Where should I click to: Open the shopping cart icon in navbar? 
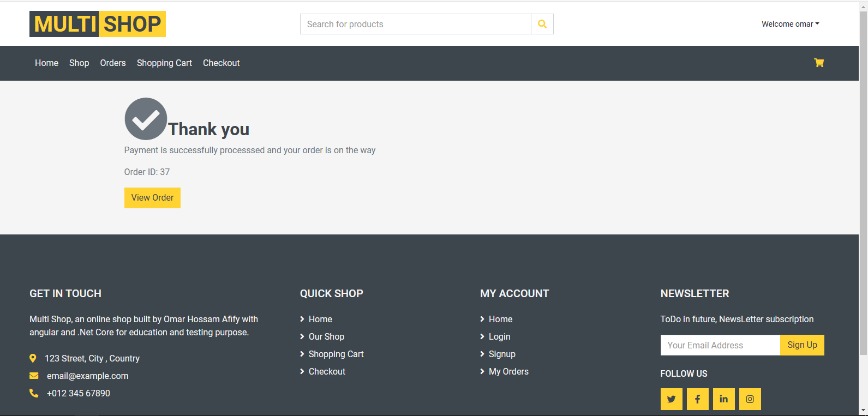(819, 63)
